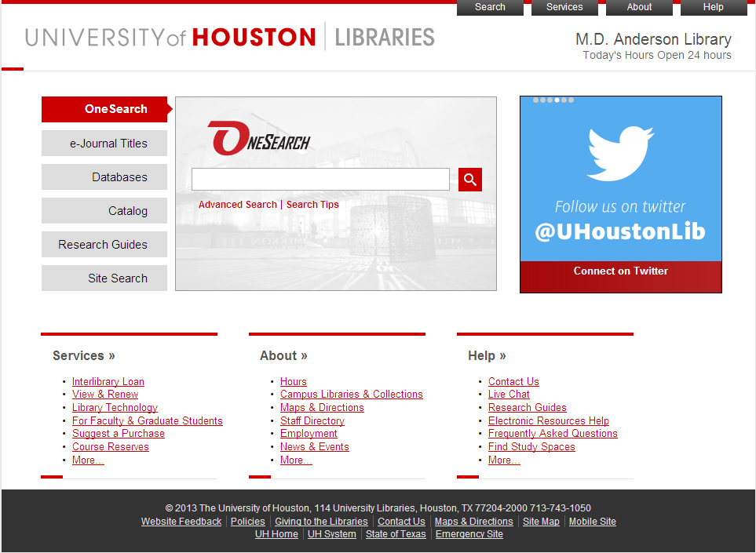The image size is (756, 553).
Task: Open the Find Study Spaces link
Action: point(531,446)
